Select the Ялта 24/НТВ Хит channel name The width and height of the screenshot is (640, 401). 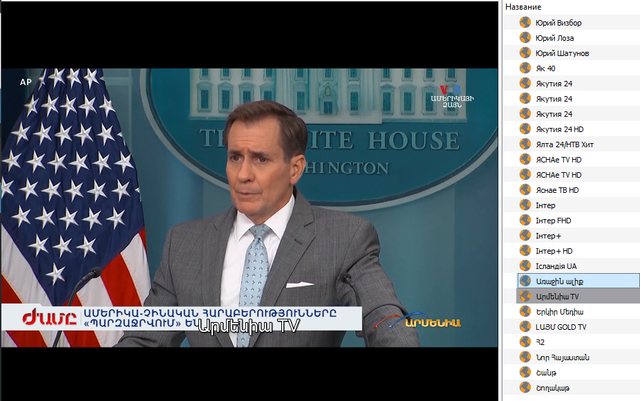point(564,145)
